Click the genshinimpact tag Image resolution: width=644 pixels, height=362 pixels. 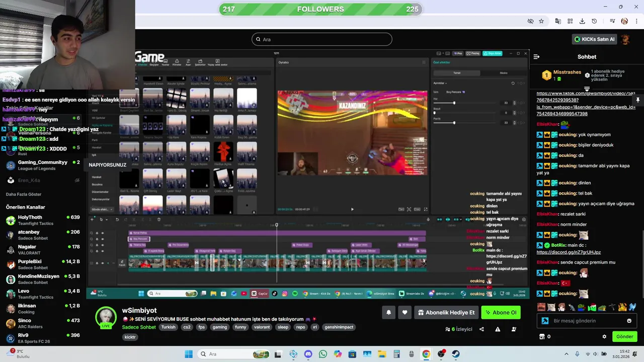tap(339, 327)
